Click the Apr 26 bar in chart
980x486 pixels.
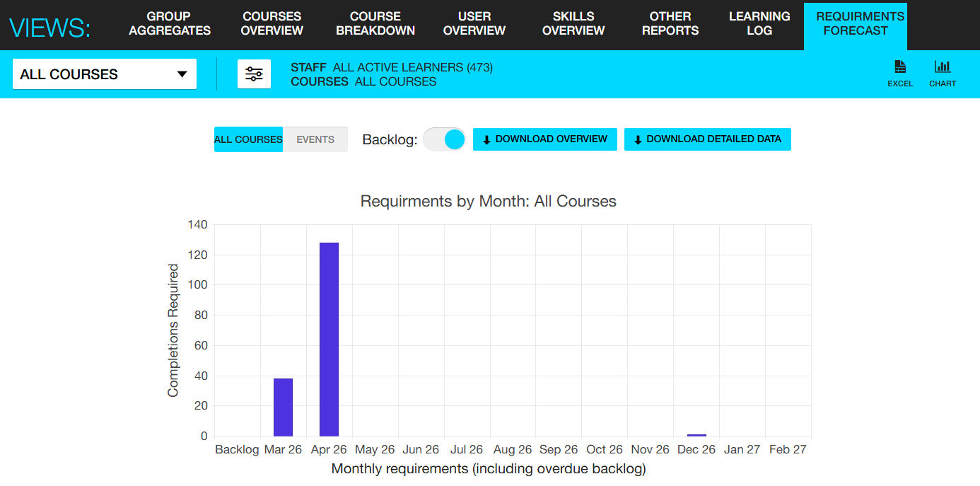tap(329, 340)
